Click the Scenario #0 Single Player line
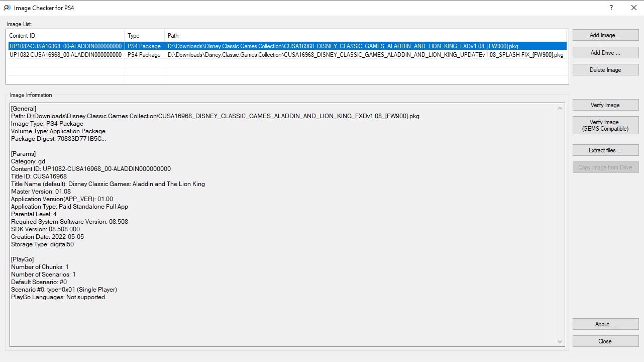The height and width of the screenshot is (362, 644). [64, 290]
